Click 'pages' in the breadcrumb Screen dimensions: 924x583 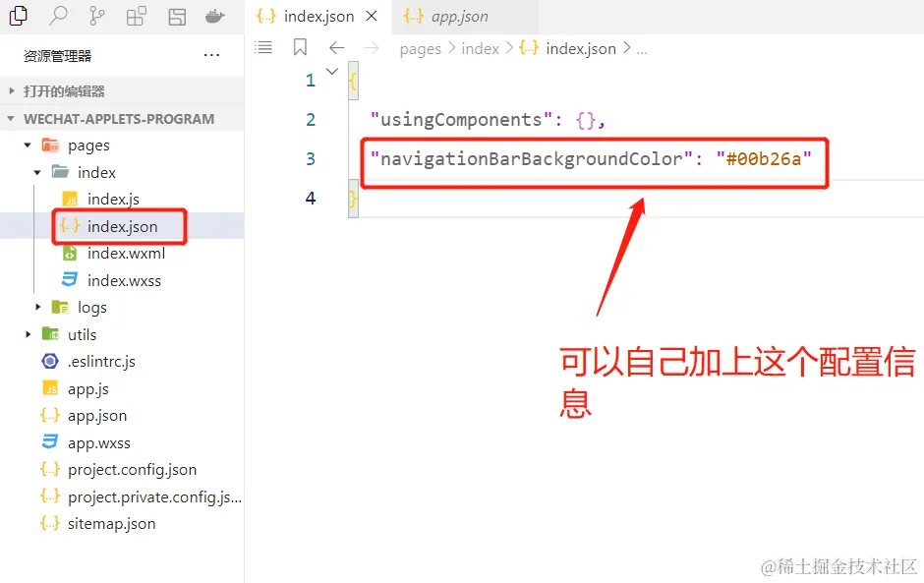pyautogui.click(x=420, y=49)
